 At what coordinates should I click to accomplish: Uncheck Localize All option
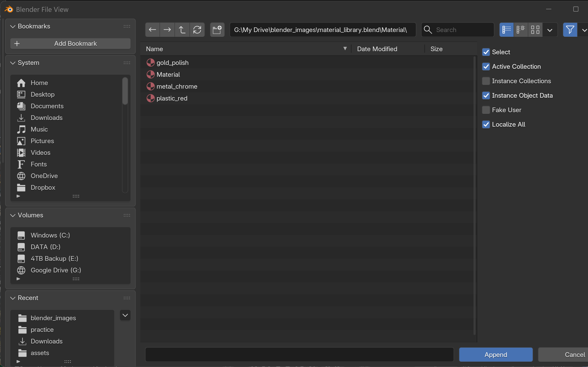pos(486,124)
